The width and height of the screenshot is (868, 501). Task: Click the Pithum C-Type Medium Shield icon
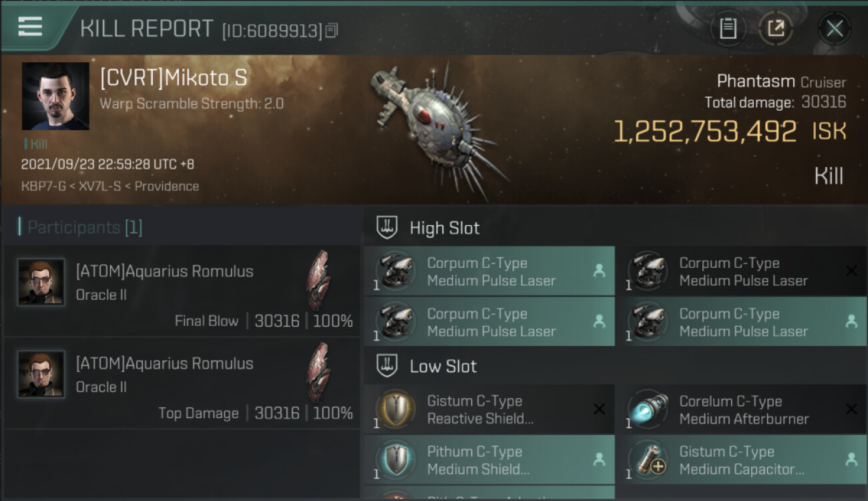[x=396, y=460]
